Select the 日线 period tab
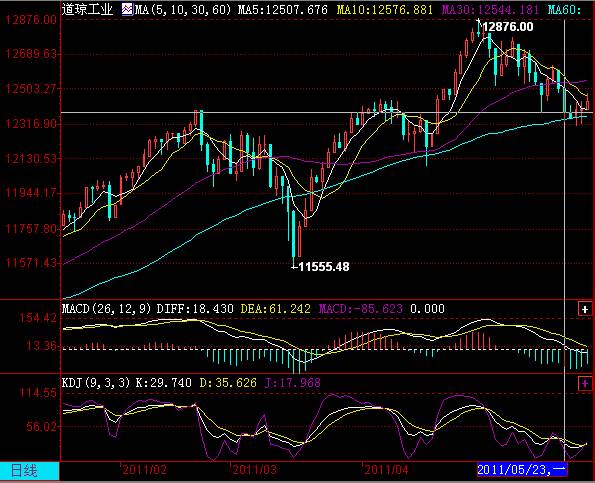 24,470
